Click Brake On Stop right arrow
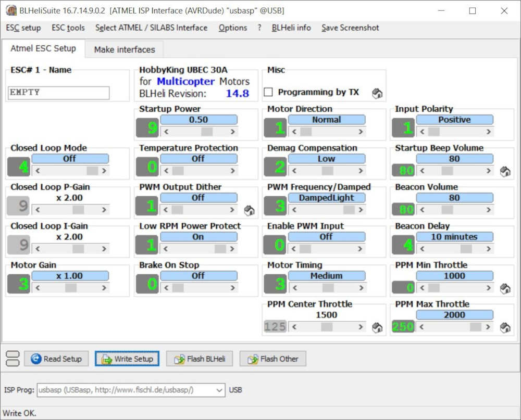Image resolution: width=521 pixels, height=420 pixels. (233, 288)
